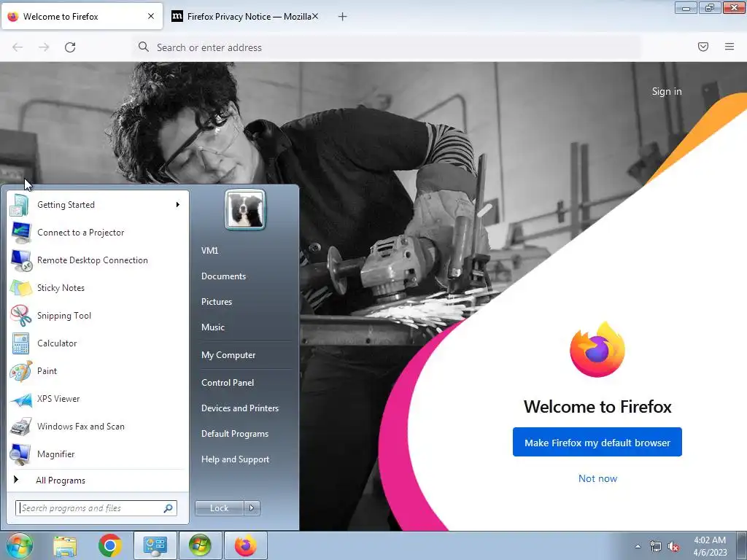Launch Connect to a Projector
This screenshot has width=747, height=560.
98,233
